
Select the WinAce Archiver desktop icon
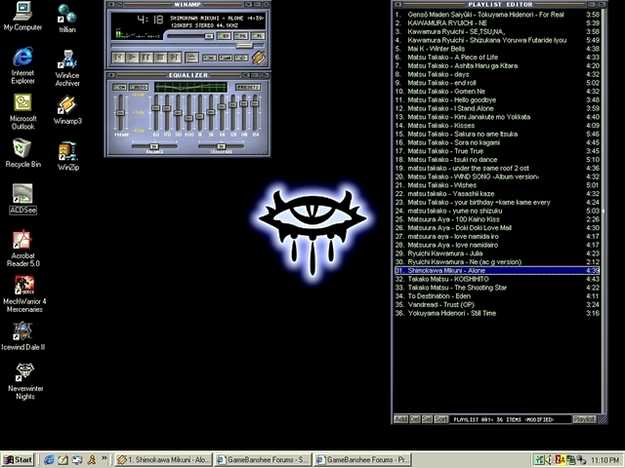(67, 68)
